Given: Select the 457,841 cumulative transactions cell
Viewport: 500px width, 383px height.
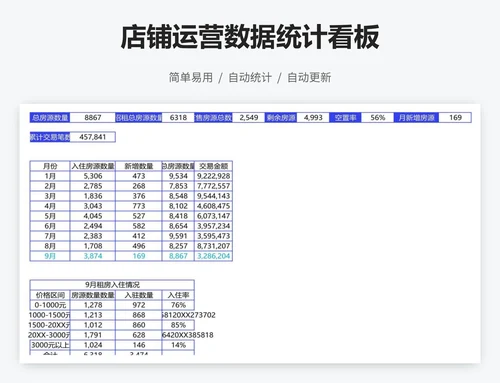Looking at the screenshot, I should pos(93,137).
